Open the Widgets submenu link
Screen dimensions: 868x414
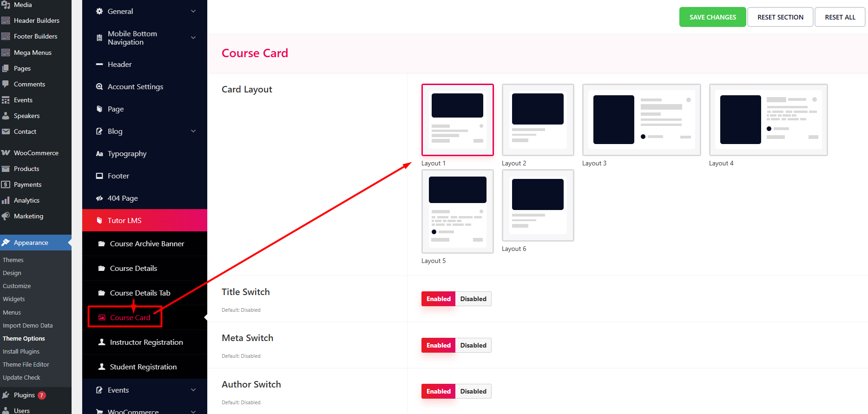click(x=14, y=299)
